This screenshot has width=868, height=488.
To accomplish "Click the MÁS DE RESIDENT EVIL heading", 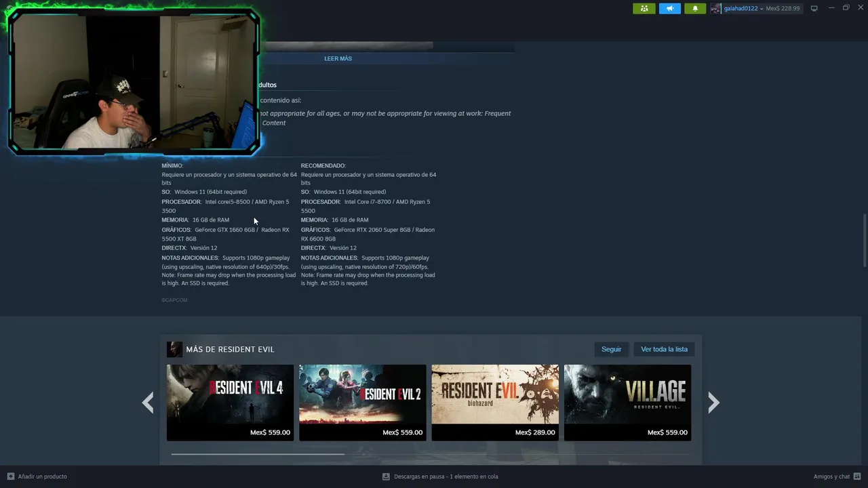I will tap(230, 349).
